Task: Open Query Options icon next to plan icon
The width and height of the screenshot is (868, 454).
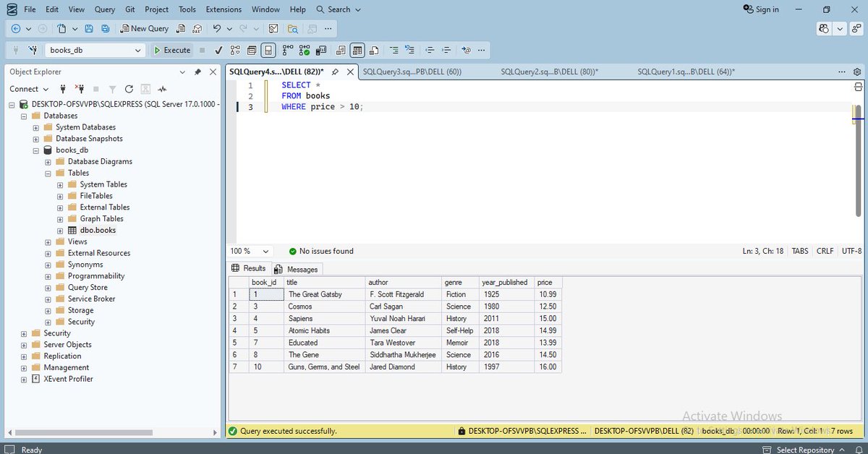Action: click(252, 50)
